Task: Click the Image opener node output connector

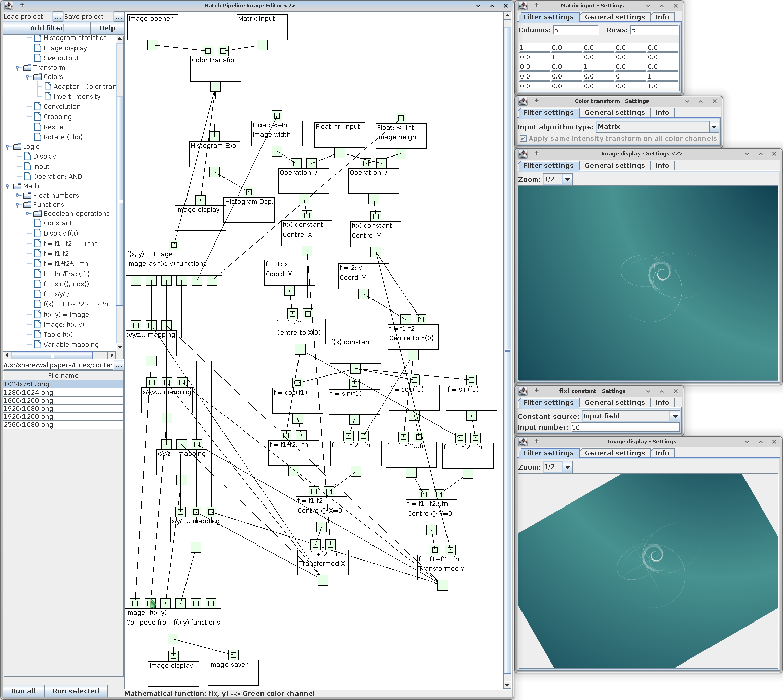Action: [x=153, y=45]
